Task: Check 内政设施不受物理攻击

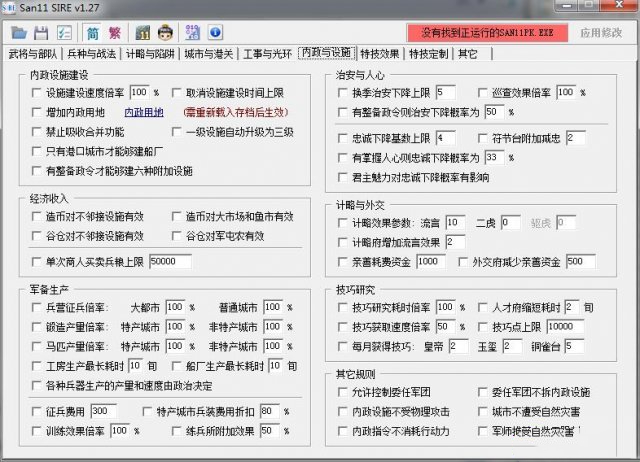Action: (x=343, y=411)
